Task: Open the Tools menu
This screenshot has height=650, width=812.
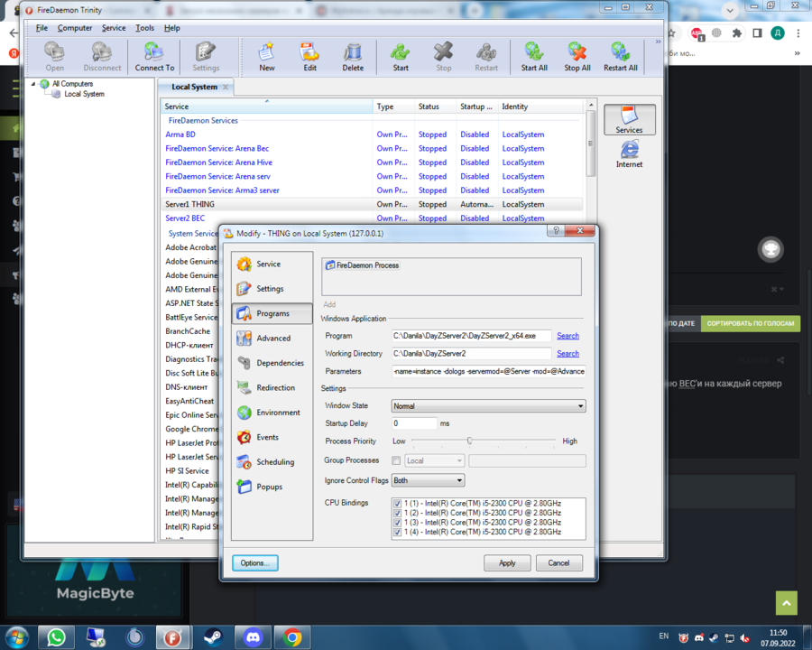Action: point(145,28)
